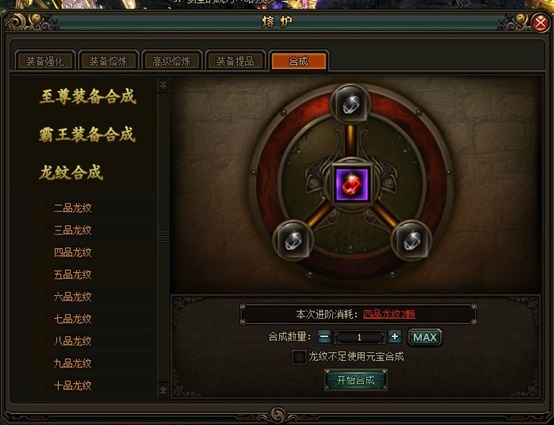Click the red 四品龙纹3颗 cost link
This screenshot has height=425, width=554.
click(x=389, y=314)
